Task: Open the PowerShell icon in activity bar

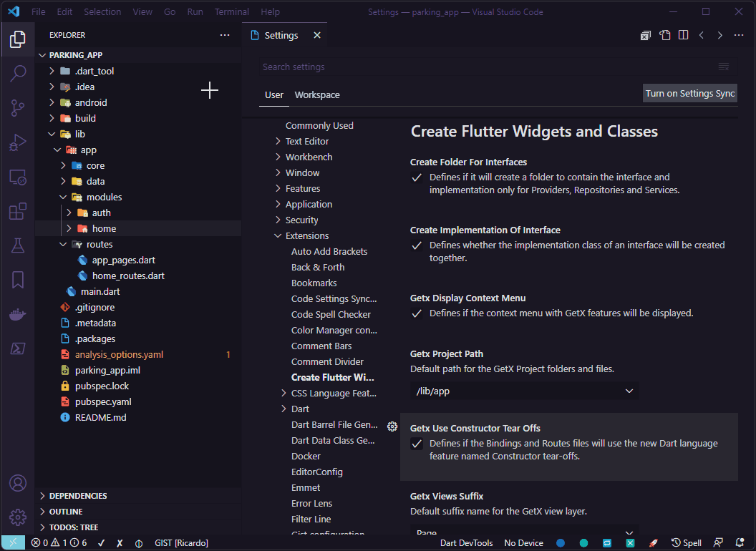Action: (17, 348)
